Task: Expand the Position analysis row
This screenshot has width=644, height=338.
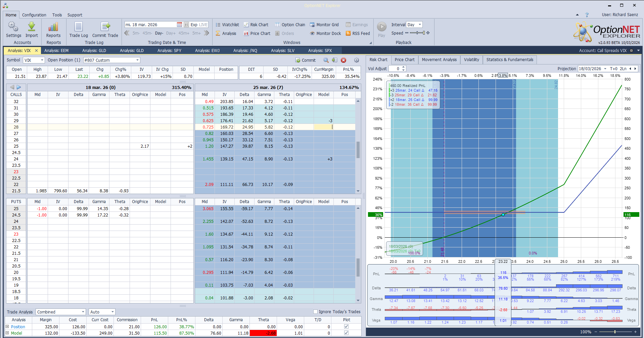Action: 7,326
